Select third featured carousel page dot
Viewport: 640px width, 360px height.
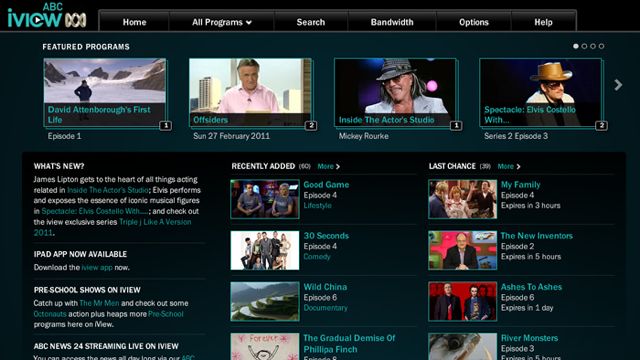pyautogui.click(x=593, y=46)
